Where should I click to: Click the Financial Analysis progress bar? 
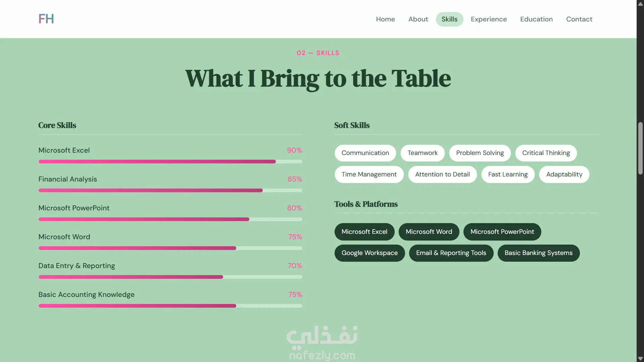170,191
